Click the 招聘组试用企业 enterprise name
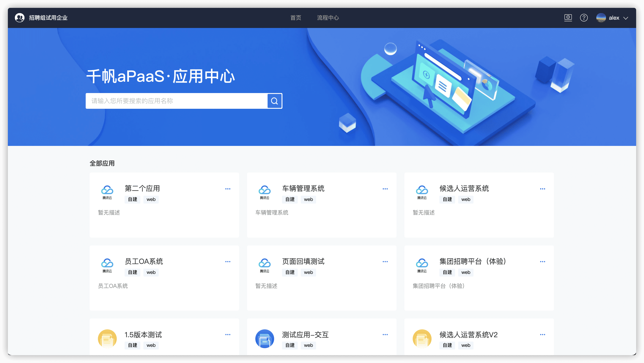This screenshot has height=363, width=644. pos(48,18)
